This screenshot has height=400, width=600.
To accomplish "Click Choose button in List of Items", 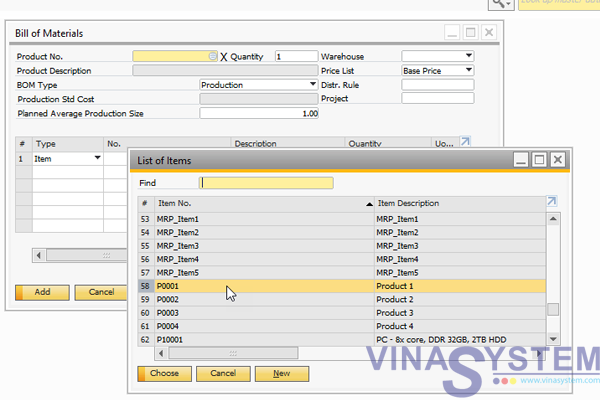I will [165, 374].
